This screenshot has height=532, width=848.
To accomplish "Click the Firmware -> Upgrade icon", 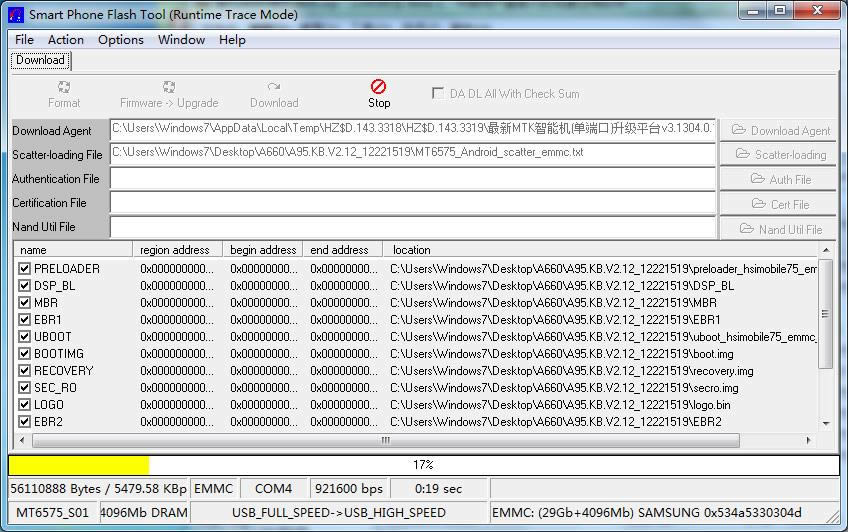I will coord(169,88).
